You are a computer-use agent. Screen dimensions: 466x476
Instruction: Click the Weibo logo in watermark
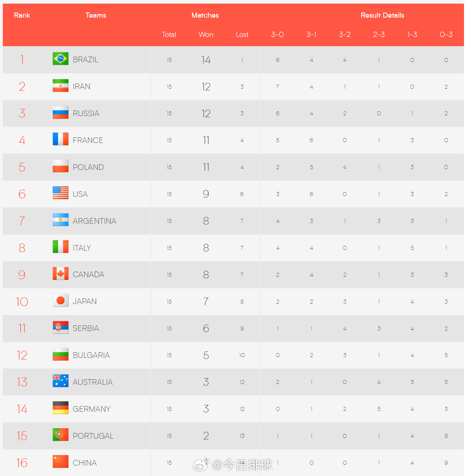point(201,464)
